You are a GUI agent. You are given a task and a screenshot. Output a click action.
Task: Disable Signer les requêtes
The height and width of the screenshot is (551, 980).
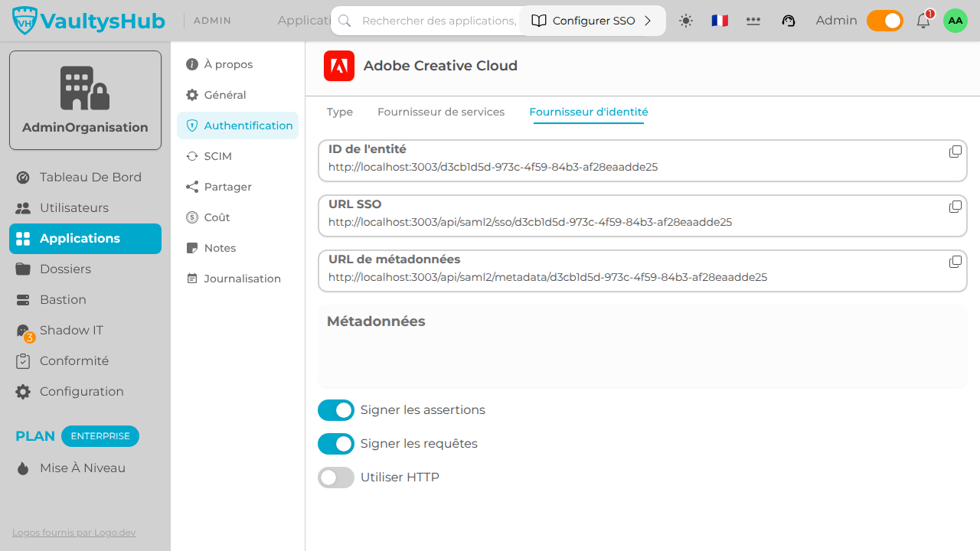point(336,444)
